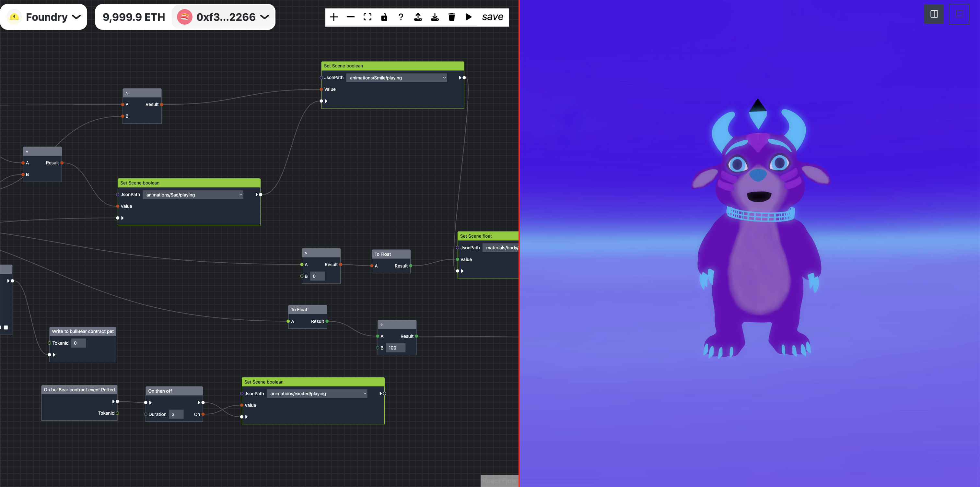Expand the animations/excited/playing JsonPath dropdown

pos(318,393)
